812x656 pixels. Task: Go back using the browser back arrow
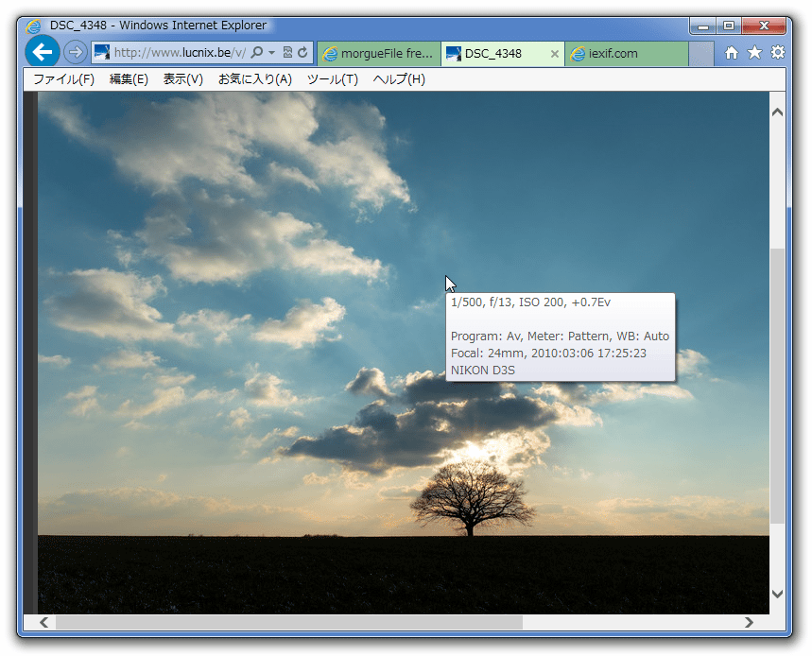click(42, 52)
